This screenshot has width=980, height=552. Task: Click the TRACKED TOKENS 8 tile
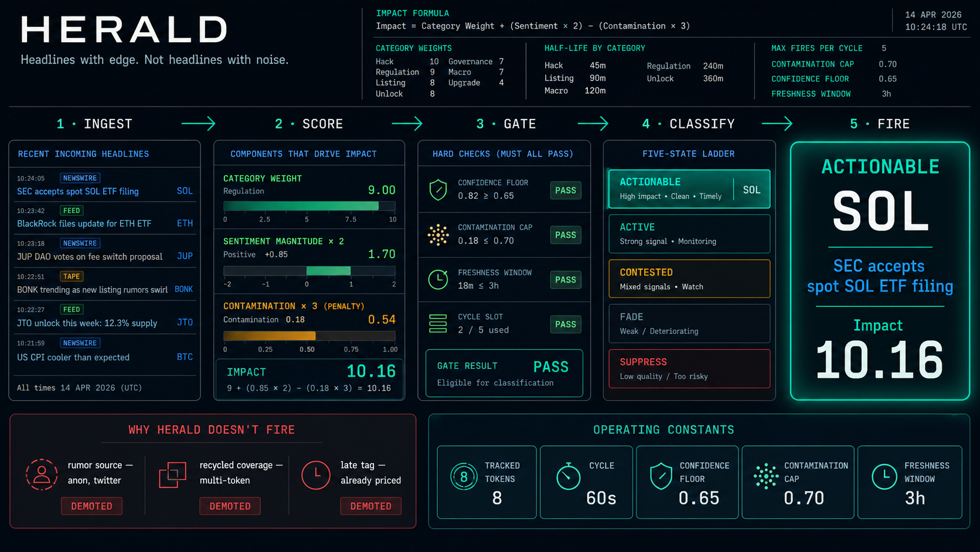coord(486,482)
